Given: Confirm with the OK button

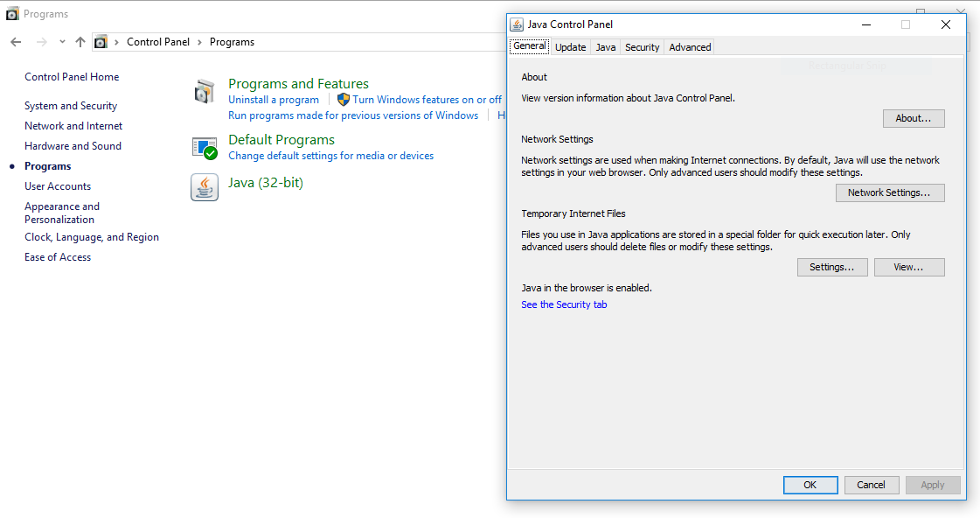Looking at the screenshot, I should click(810, 485).
